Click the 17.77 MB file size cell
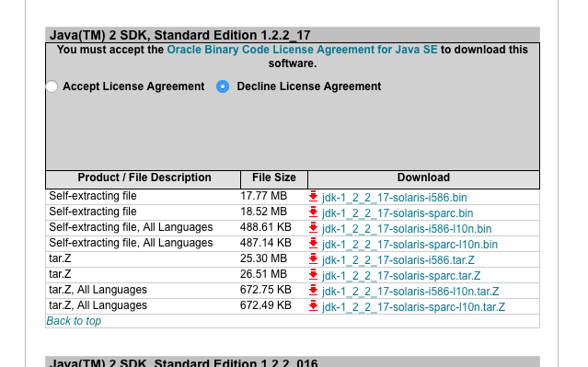The width and height of the screenshot is (588, 367). (263, 196)
